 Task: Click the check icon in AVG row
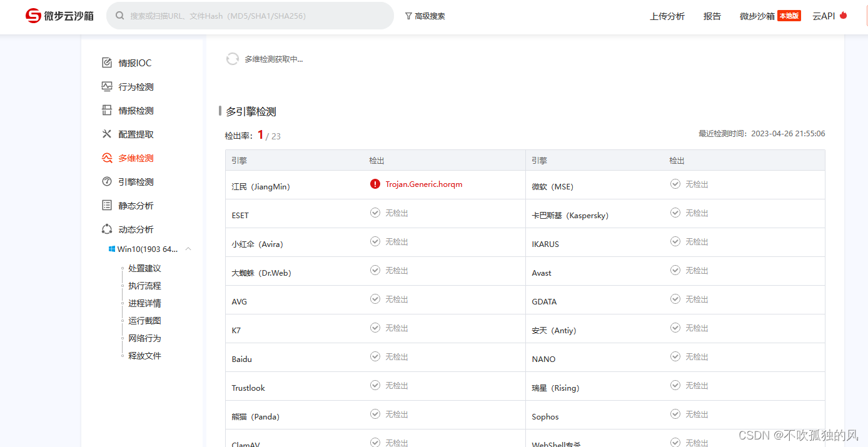[x=375, y=299]
